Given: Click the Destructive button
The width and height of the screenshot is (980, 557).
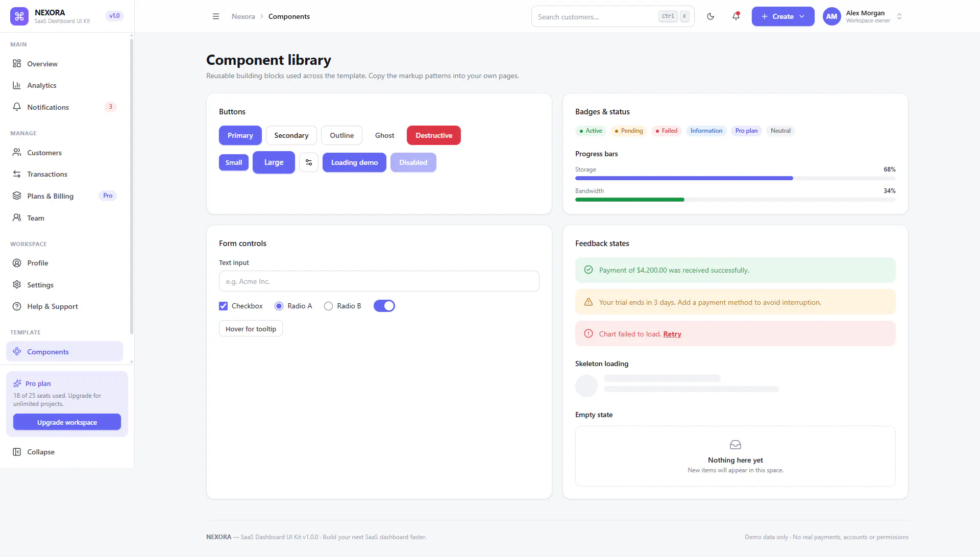Looking at the screenshot, I should click(434, 135).
